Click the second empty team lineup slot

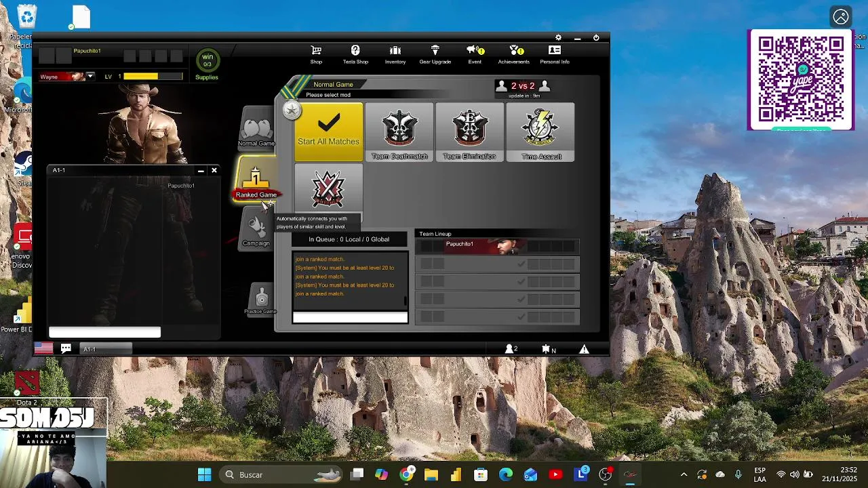pyautogui.click(x=497, y=281)
